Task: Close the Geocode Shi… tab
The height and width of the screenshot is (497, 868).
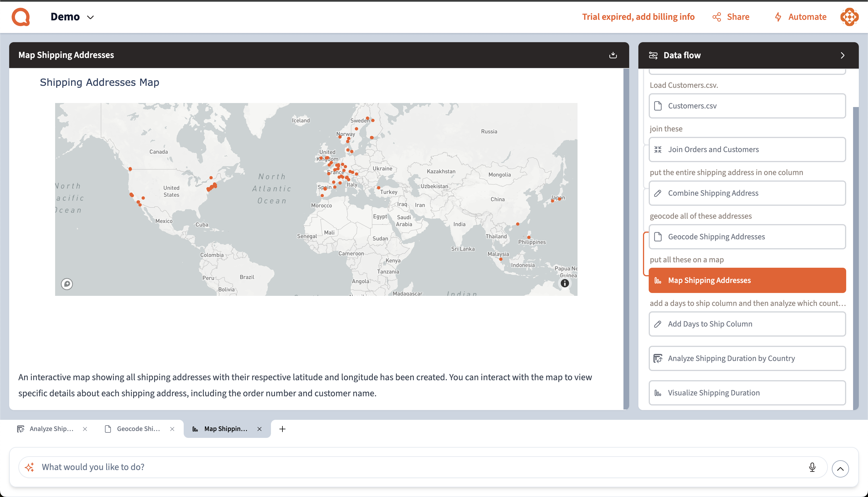Action: tap(172, 429)
